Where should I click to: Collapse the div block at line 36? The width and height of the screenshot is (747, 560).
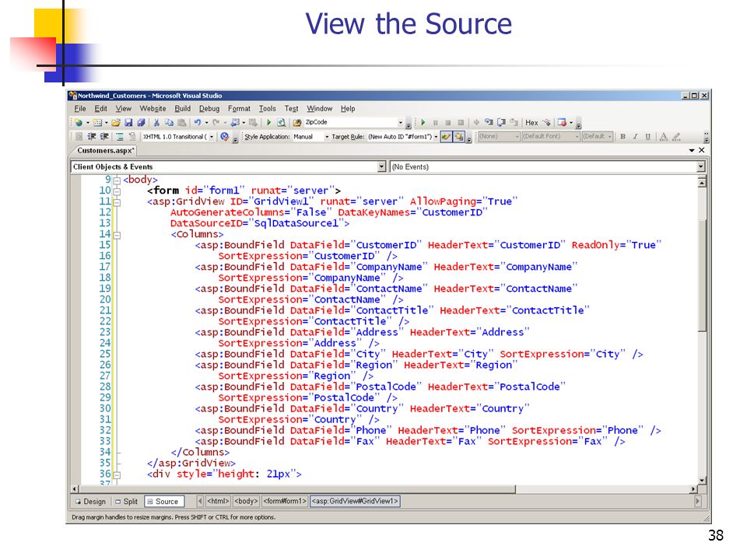(x=117, y=474)
